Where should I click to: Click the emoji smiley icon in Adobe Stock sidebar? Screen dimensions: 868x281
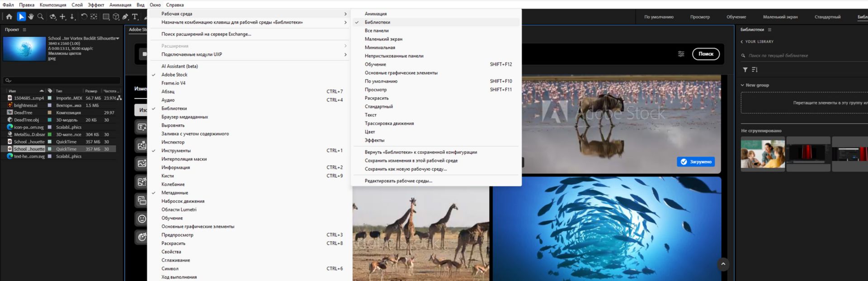coord(142,219)
